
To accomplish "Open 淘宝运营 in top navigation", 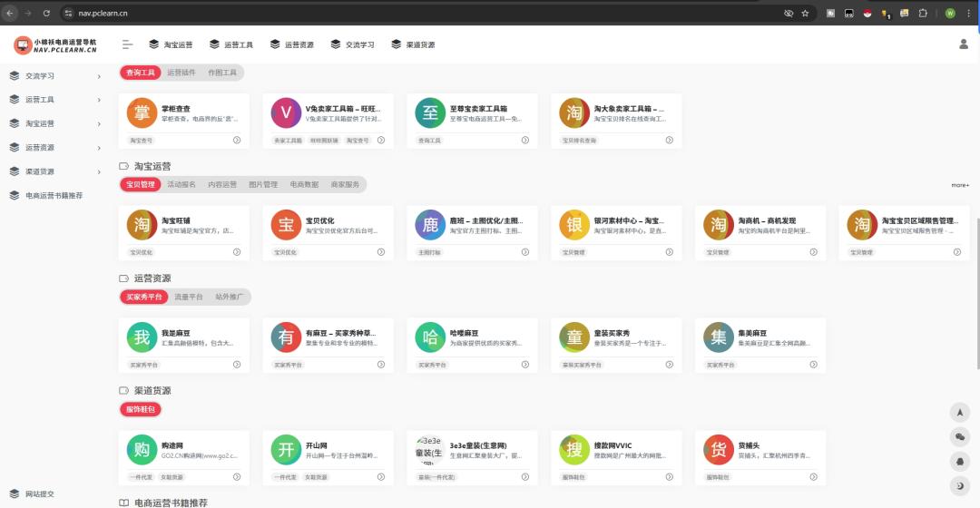I will pos(171,44).
